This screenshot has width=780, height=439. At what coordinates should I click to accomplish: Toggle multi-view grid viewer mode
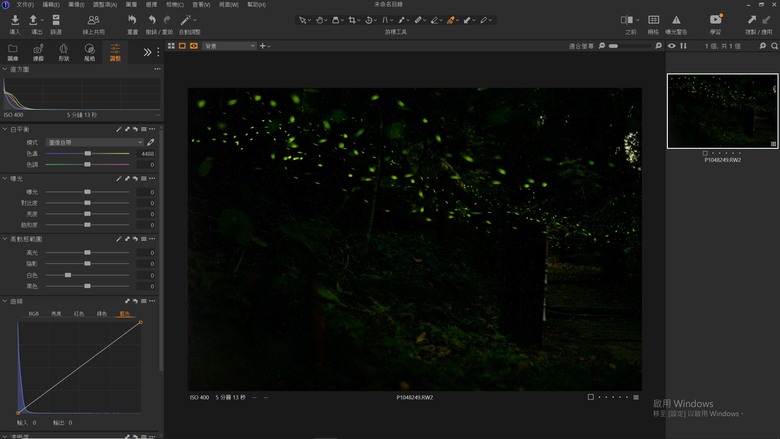[x=171, y=46]
